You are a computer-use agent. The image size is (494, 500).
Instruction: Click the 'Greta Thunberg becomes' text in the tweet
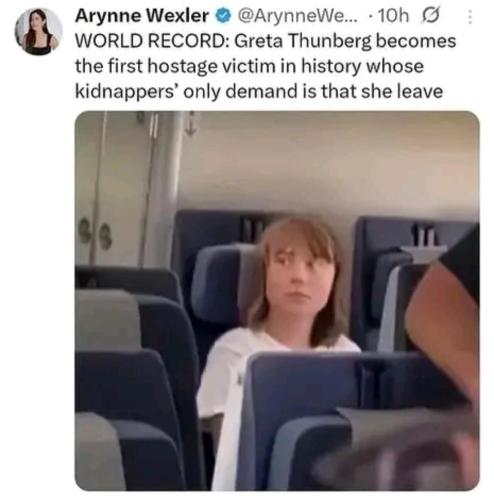[345, 41]
